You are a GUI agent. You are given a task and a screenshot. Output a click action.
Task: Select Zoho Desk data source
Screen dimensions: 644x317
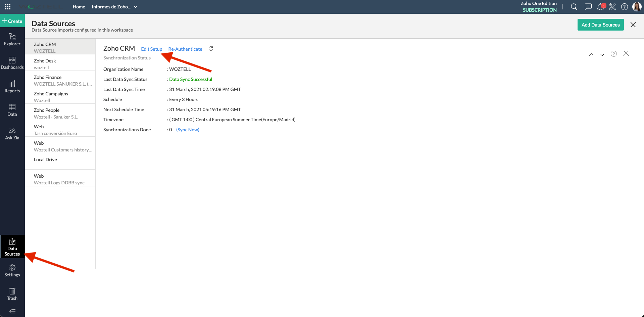click(60, 63)
